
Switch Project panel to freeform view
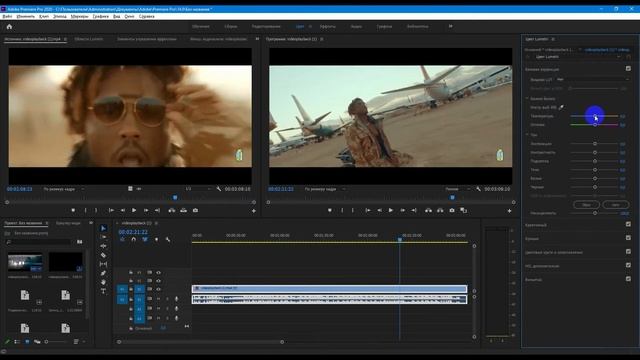point(37,342)
